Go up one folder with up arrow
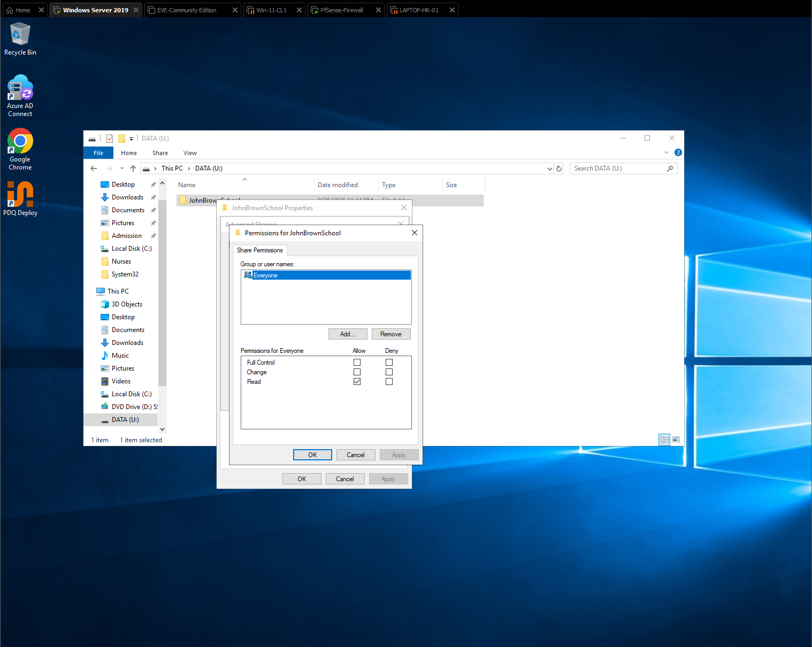This screenshot has height=647, width=812. (133, 168)
